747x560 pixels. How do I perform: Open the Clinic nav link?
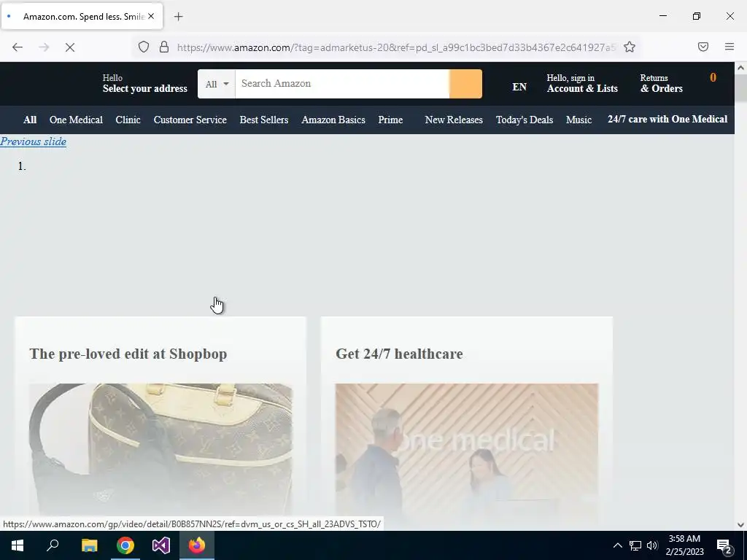pos(128,120)
